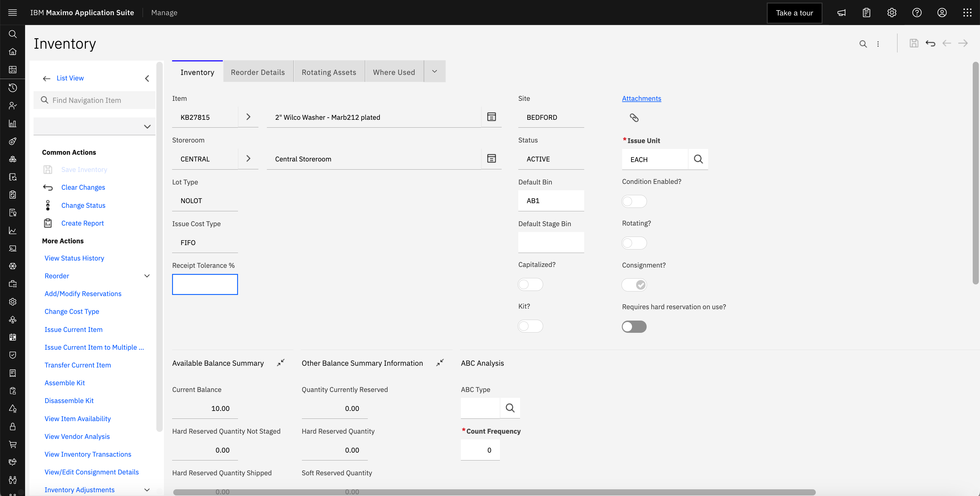Switch to Reorder Details tab
The image size is (980, 496).
tap(258, 72)
